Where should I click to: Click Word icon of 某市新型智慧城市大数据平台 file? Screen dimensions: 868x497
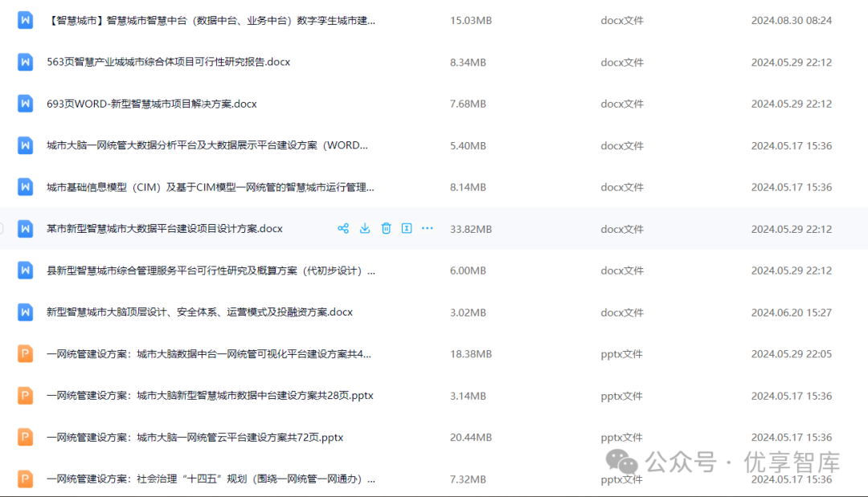pyautogui.click(x=26, y=228)
